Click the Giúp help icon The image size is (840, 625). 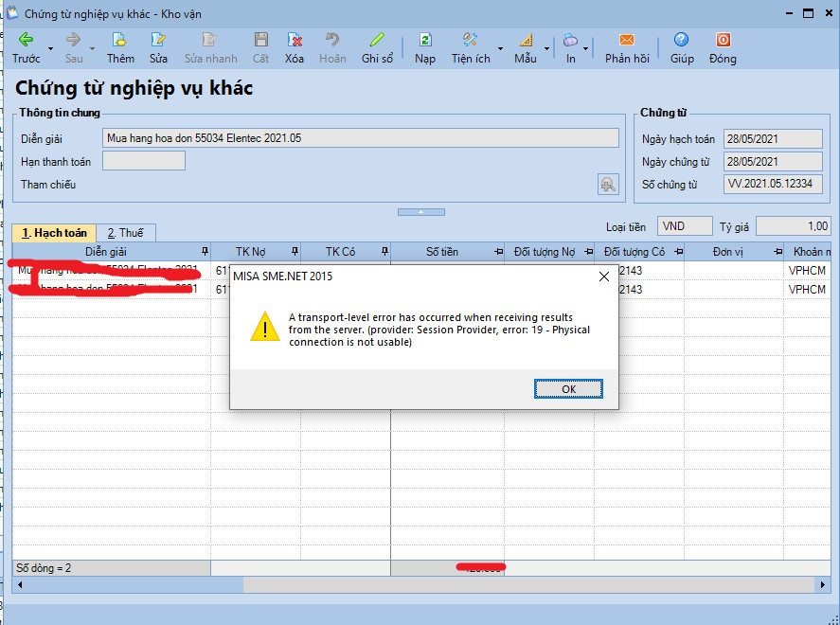pyautogui.click(x=681, y=40)
